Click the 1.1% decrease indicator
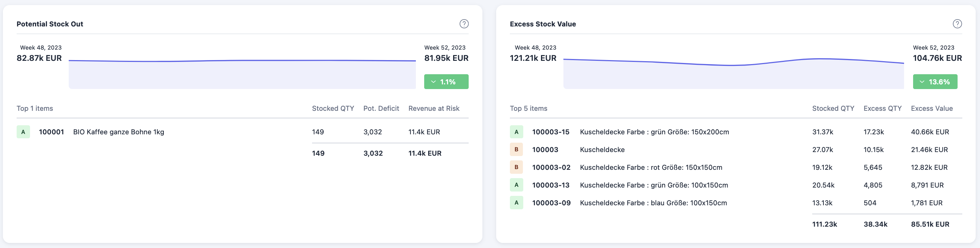Screen dimensions: 980x248 446,82
